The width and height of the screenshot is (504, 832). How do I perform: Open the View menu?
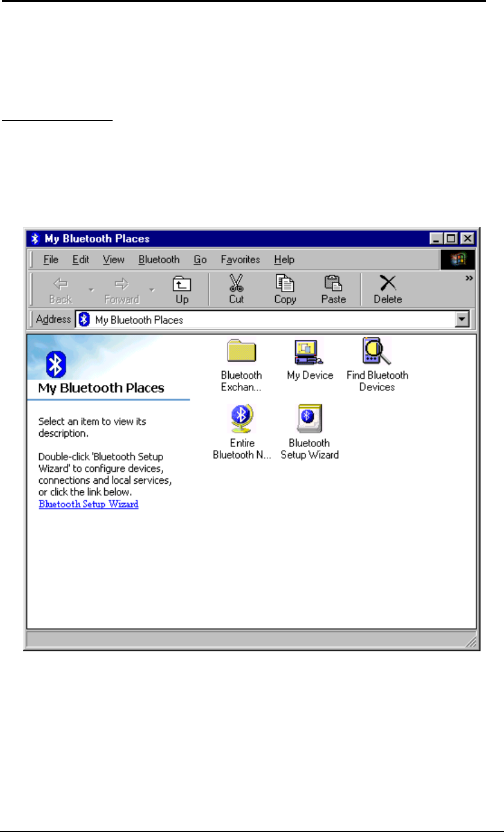[113, 260]
